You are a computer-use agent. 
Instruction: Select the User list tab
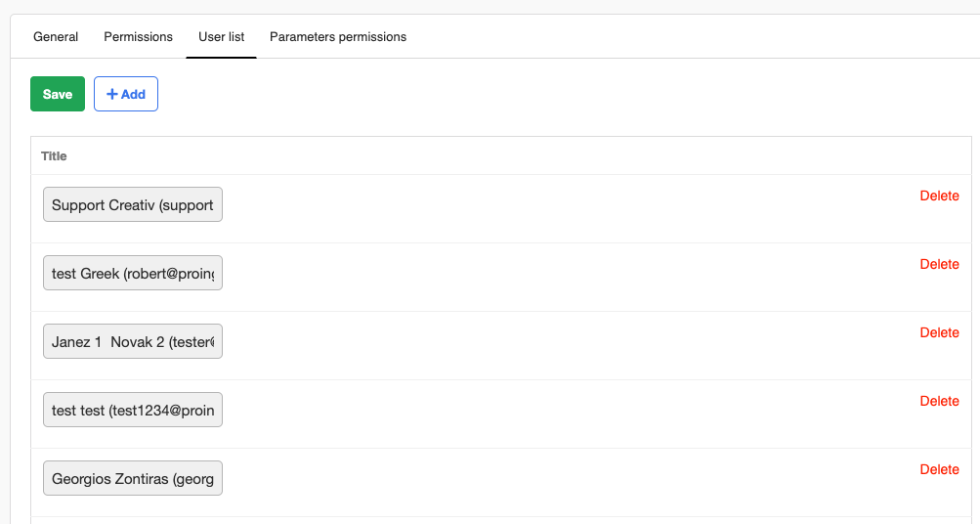(221, 37)
